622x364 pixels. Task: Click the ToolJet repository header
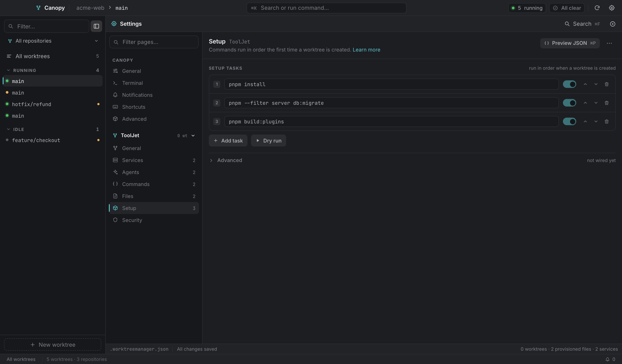pyautogui.click(x=154, y=136)
